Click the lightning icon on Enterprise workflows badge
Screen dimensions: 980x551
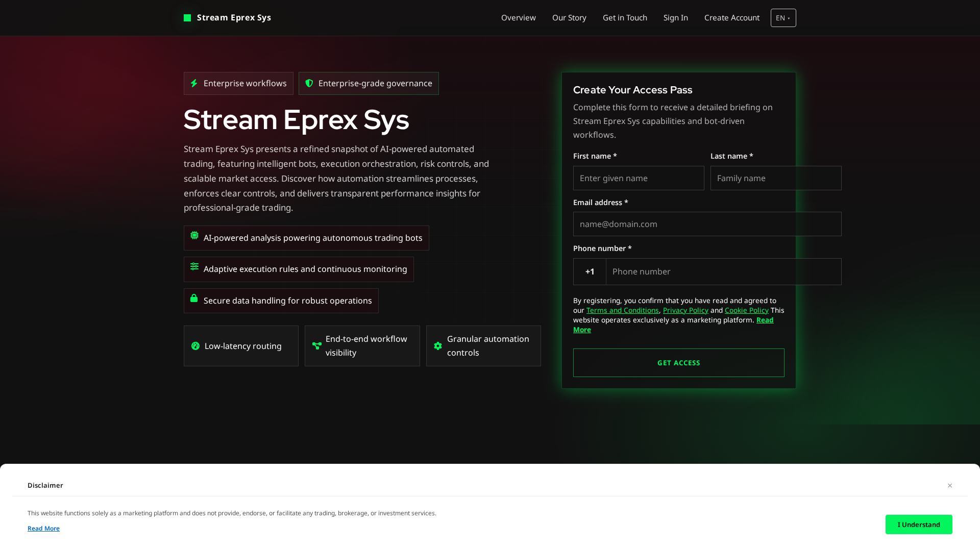pos(194,83)
